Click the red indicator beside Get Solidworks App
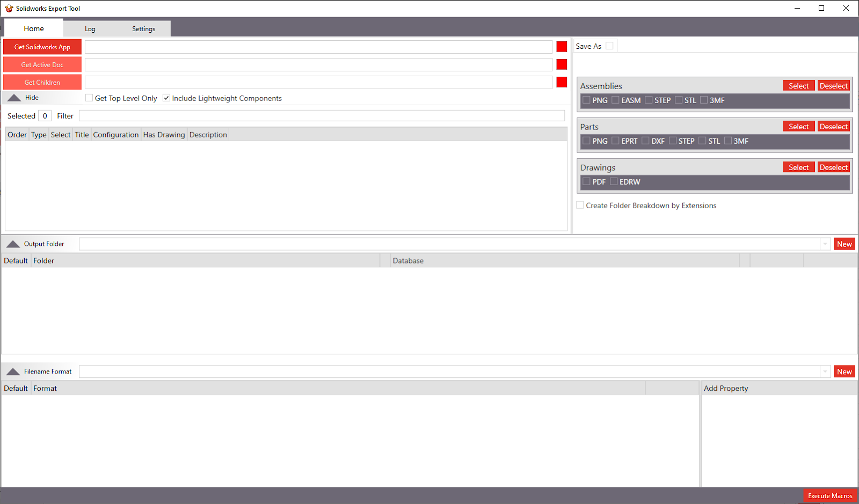This screenshot has width=859, height=504. (x=562, y=47)
